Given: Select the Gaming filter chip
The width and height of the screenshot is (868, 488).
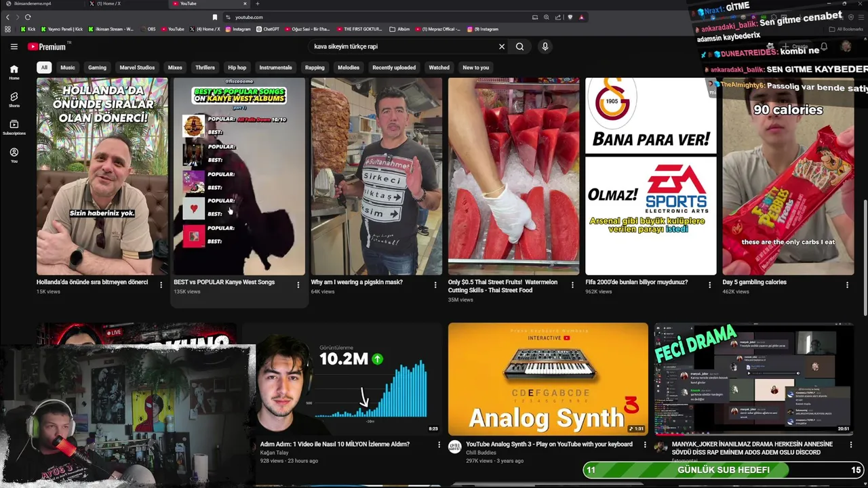Looking at the screenshot, I should (97, 67).
